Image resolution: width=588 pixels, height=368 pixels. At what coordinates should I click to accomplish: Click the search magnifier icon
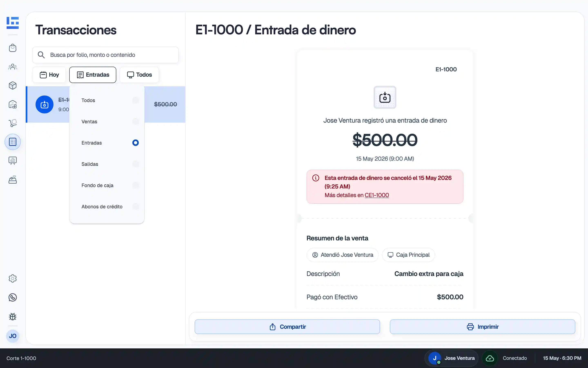(x=41, y=55)
